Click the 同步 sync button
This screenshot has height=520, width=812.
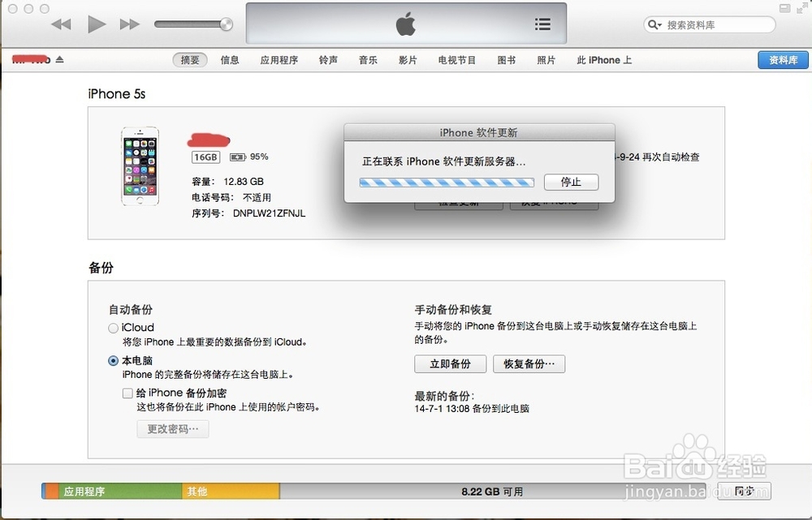click(744, 491)
